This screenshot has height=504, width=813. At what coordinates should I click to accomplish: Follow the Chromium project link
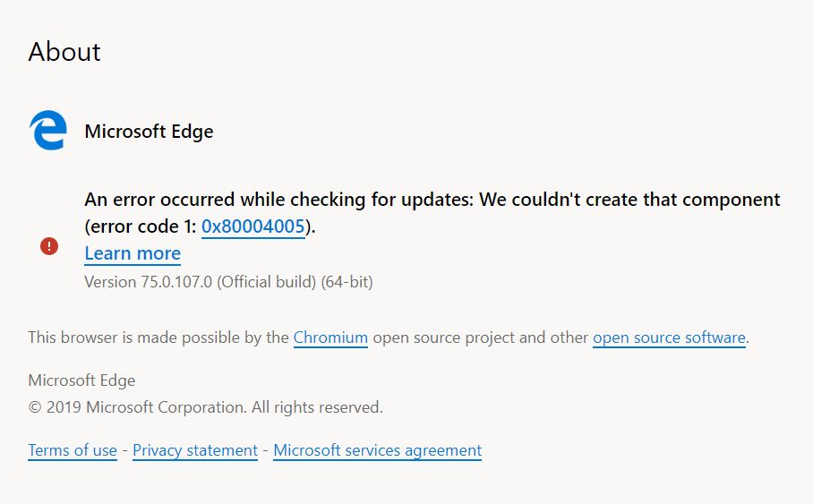[330, 338]
